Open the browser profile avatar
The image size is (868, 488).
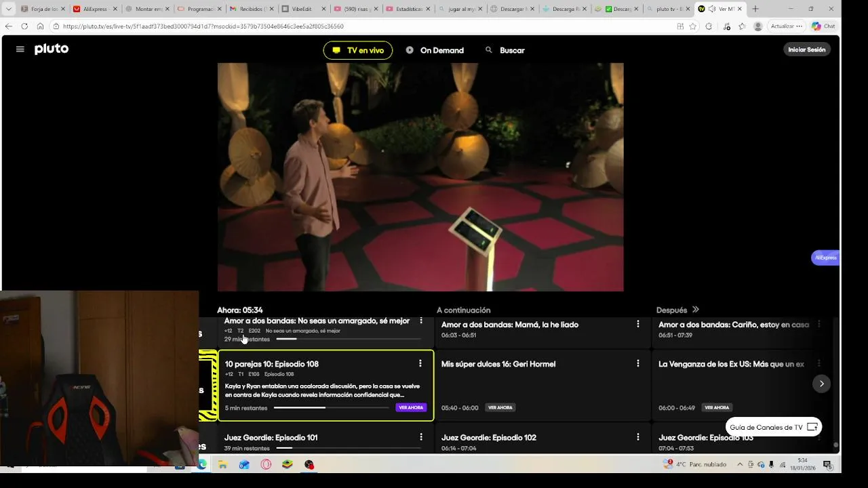(x=758, y=26)
